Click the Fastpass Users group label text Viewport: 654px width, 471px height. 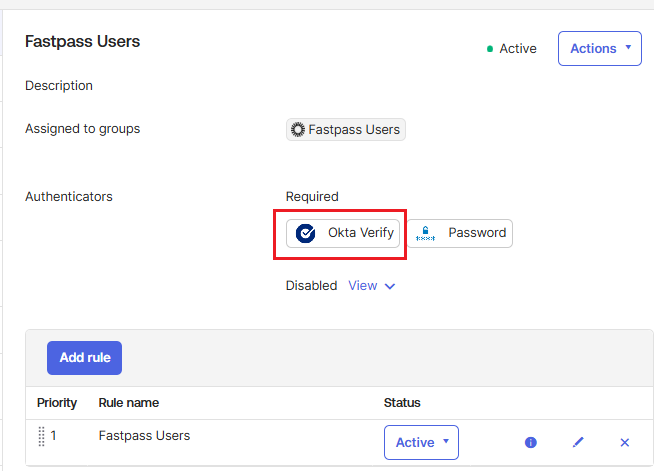point(354,129)
